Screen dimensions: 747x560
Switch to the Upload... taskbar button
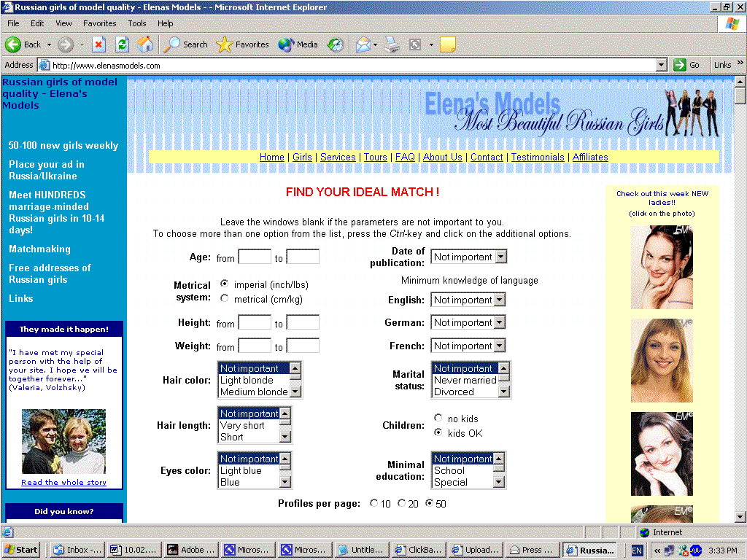475,550
